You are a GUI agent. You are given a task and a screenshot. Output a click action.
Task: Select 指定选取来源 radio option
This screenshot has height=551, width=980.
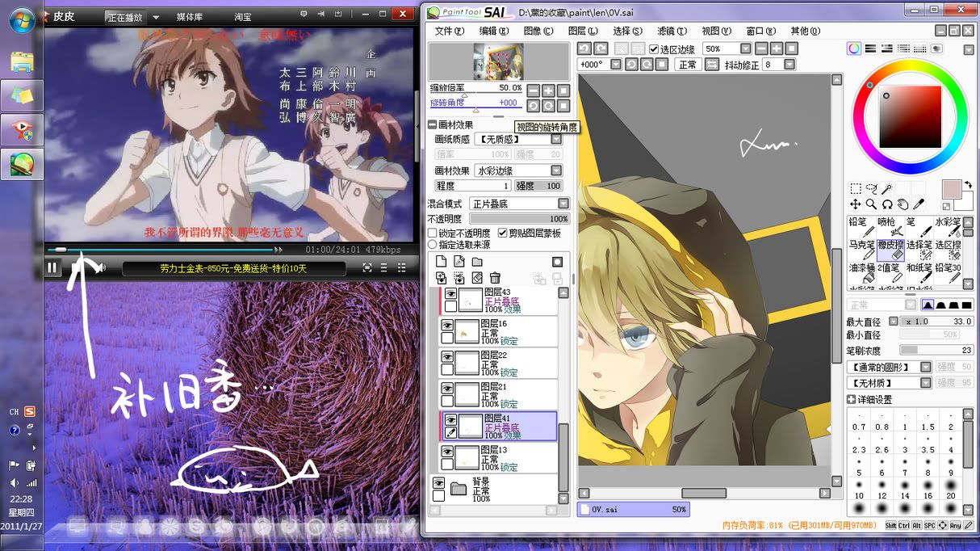click(433, 244)
